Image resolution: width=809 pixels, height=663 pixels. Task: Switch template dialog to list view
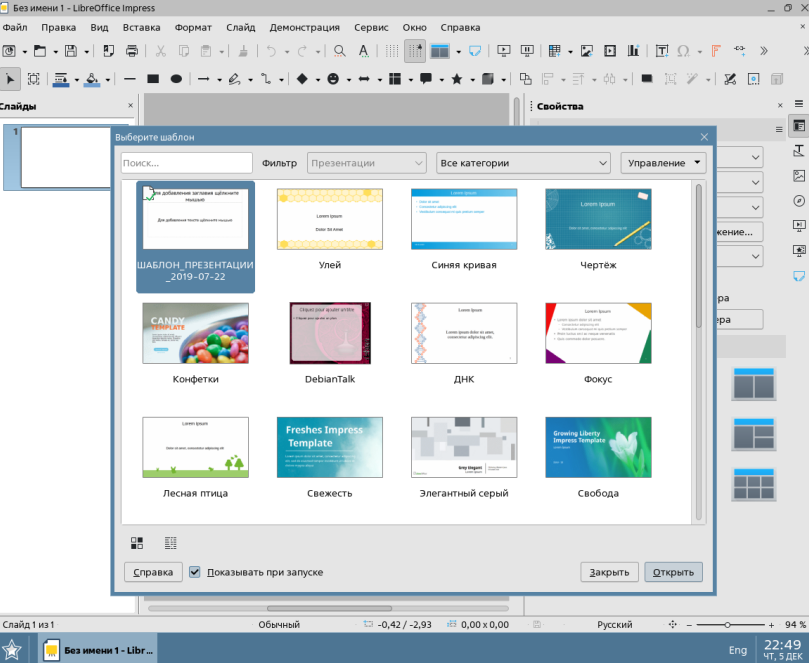170,543
